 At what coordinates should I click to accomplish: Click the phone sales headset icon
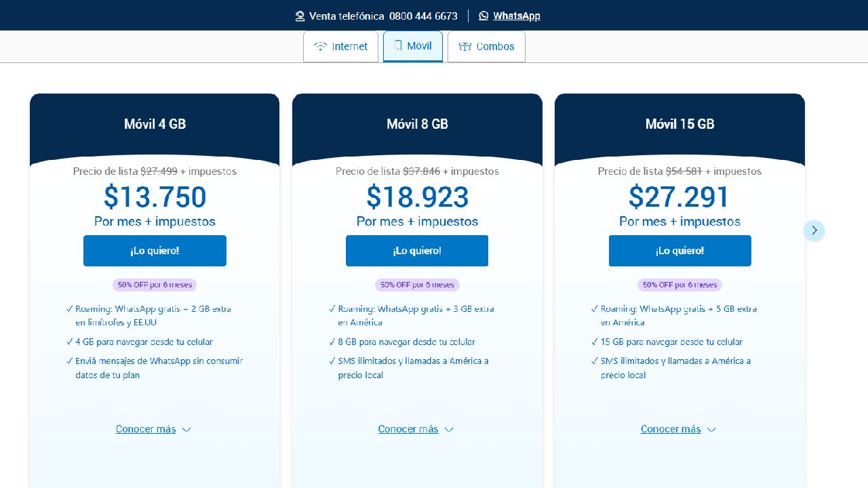tap(300, 16)
